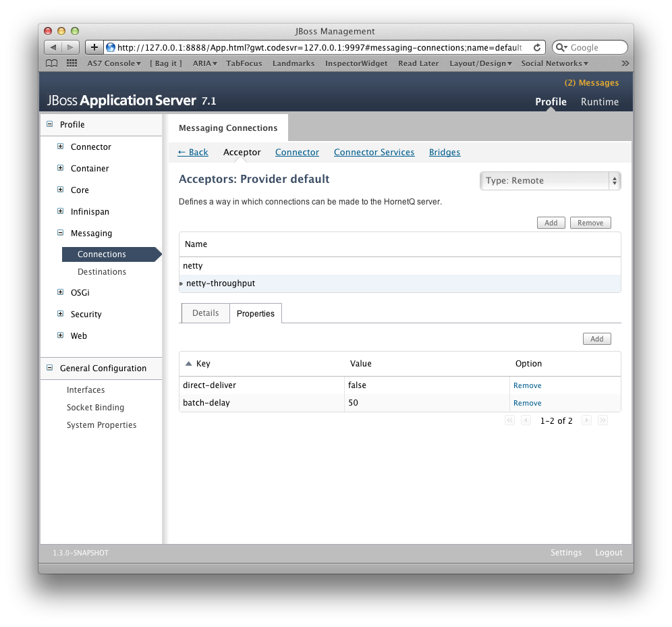The image size is (672, 627).
Task: Open the Details tab
Action: 205,313
